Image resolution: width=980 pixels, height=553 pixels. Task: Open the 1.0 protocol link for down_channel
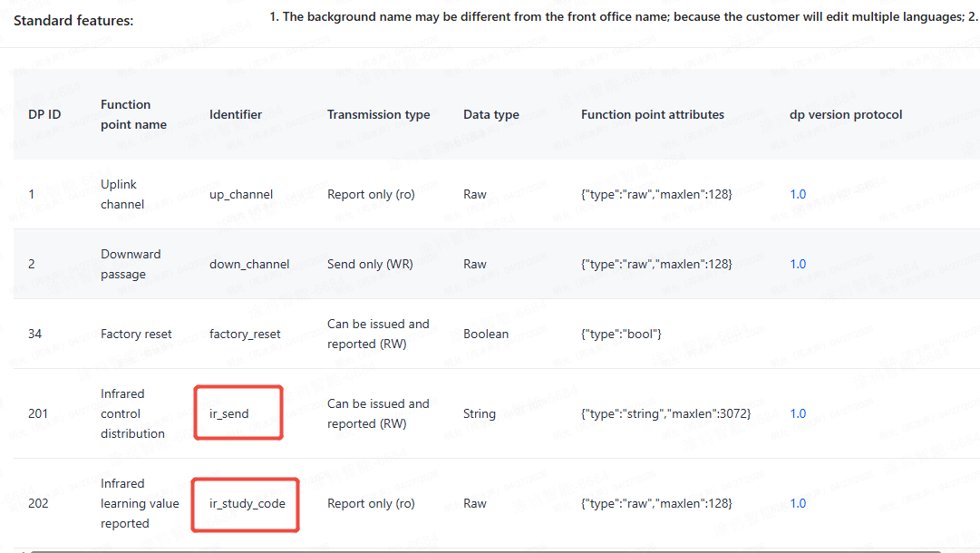pyautogui.click(x=798, y=264)
